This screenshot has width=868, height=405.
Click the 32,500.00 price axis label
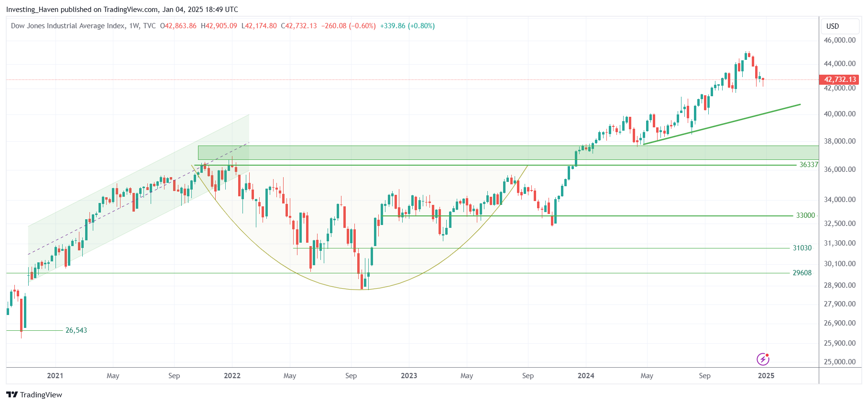(x=840, y=224)
